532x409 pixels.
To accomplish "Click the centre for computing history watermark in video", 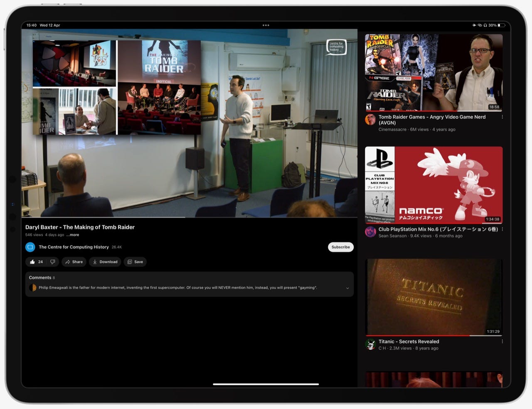I will (x=336, y=47).
